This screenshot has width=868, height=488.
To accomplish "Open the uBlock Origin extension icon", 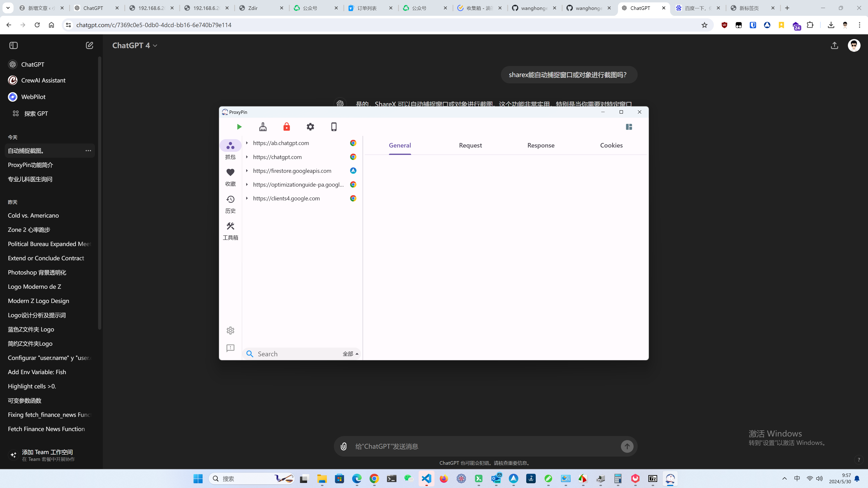I will tap(724, 25).
